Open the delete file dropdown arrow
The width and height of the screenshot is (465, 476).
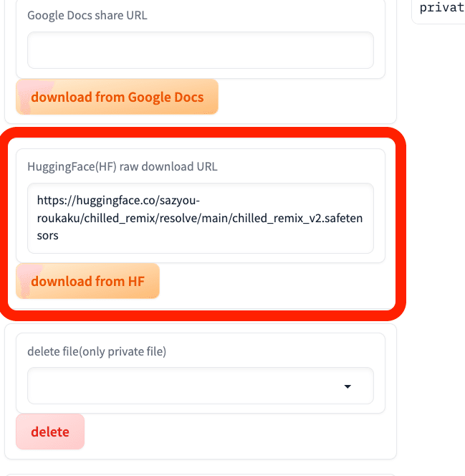pyautogui.click(x=347, y=386)
